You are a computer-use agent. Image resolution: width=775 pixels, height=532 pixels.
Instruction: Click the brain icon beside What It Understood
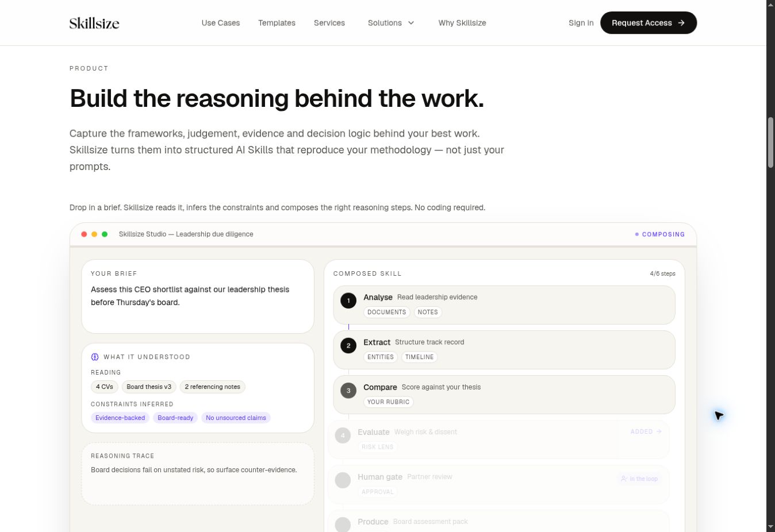(x=95, y=357)
